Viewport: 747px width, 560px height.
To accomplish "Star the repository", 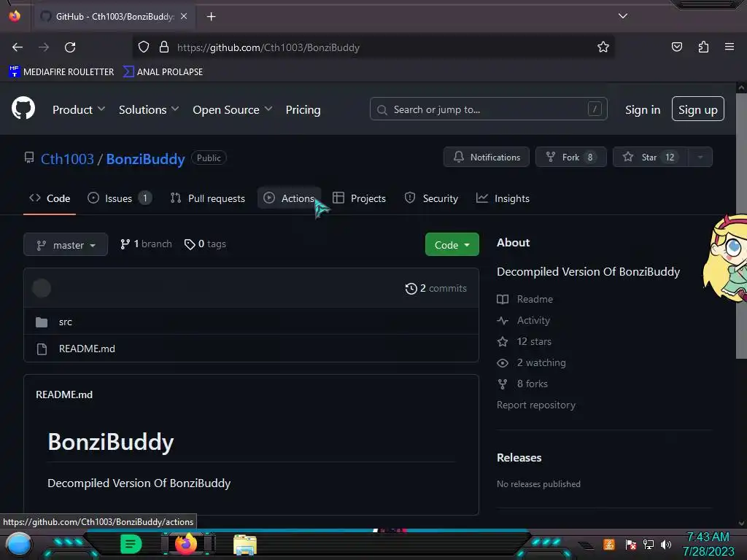I will [x=650, y=157].
